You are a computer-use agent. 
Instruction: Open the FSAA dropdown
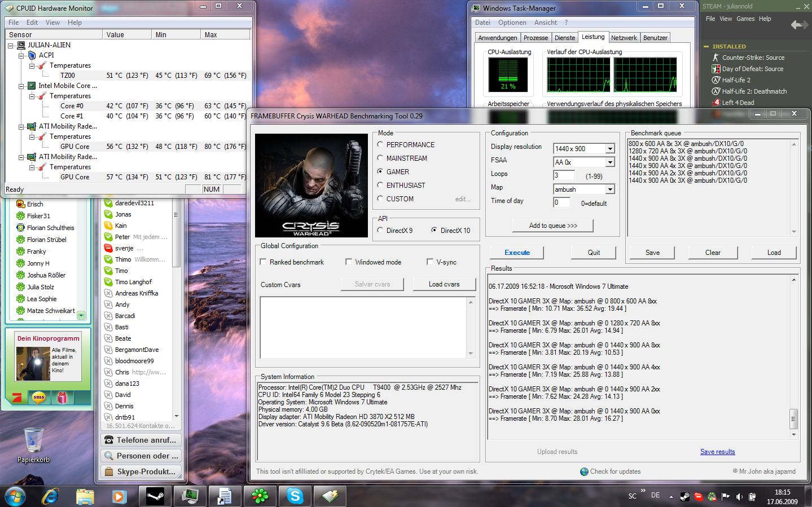(610, 162)
